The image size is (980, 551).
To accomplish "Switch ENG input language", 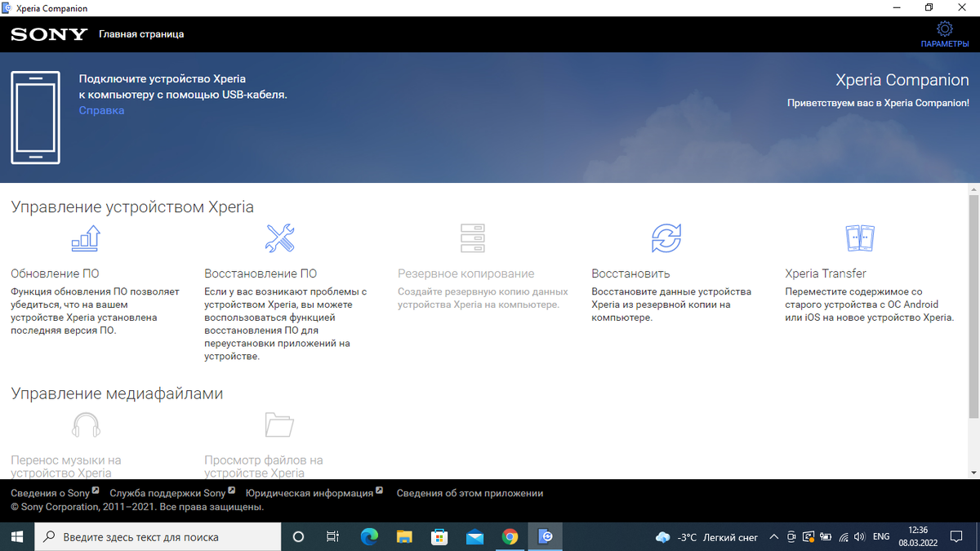I will pyautogui.click(x=881, y=537).
